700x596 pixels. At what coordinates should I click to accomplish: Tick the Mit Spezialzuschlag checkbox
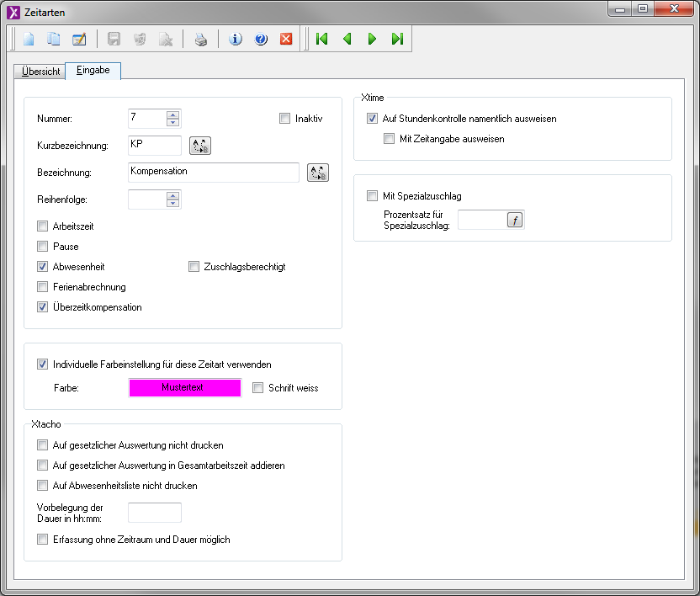pos(373,196)
